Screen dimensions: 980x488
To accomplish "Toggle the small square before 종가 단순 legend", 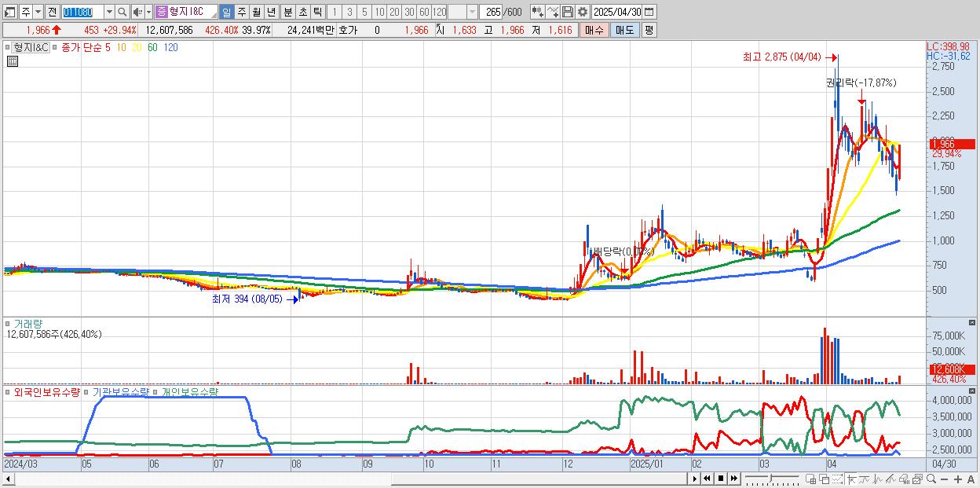I will (55, 47).
